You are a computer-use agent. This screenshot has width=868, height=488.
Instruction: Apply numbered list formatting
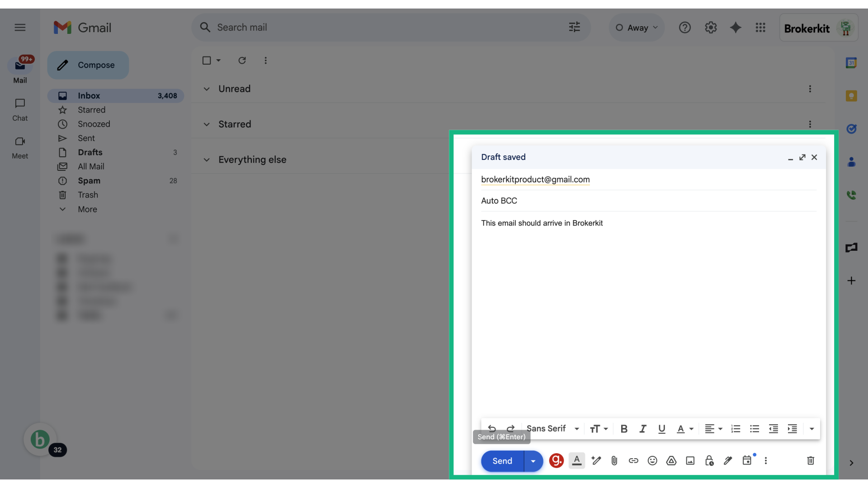click(x=736, y=429)
